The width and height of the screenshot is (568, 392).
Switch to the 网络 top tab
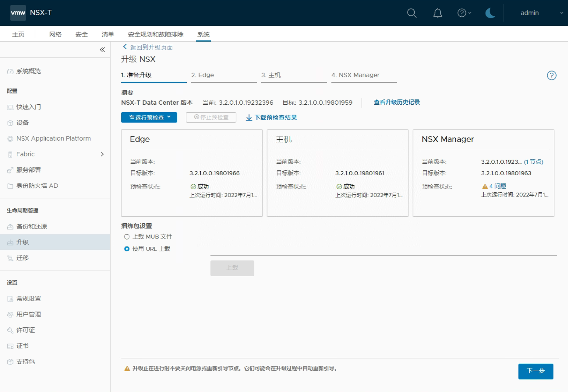(55, 34)
